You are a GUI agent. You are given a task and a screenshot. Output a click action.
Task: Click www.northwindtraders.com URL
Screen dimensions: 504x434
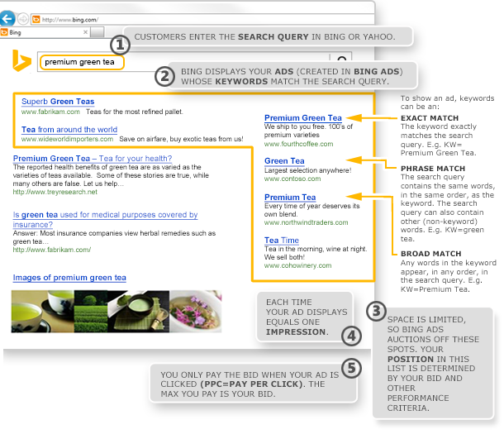coord(306,222)
